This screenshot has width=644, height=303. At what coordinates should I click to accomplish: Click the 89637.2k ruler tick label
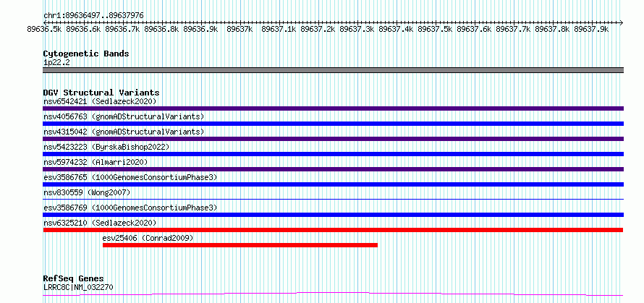[318, 29]
